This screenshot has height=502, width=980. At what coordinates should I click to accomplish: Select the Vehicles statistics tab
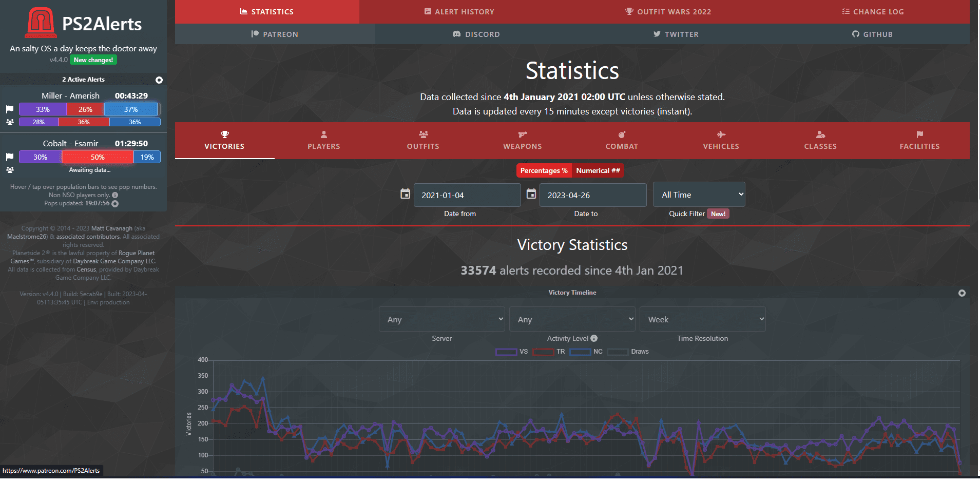tap(721, 141)
